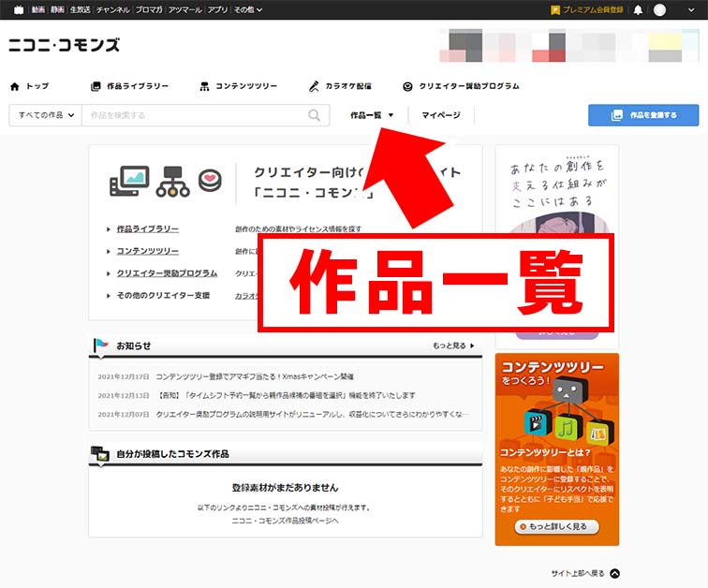Click the クリエイター奨励プログラム link in intro
Image resolution: width=708 pixels, height=588 pixels.
(x=167, y=273)
